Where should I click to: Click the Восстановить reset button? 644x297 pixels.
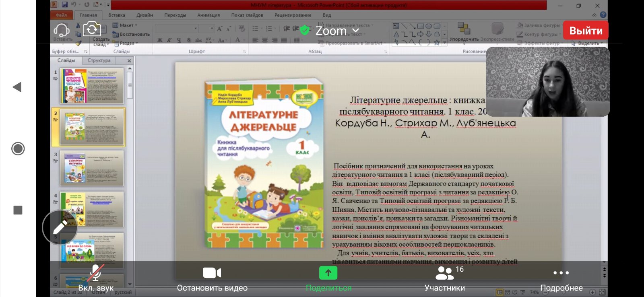pos(131,34)
